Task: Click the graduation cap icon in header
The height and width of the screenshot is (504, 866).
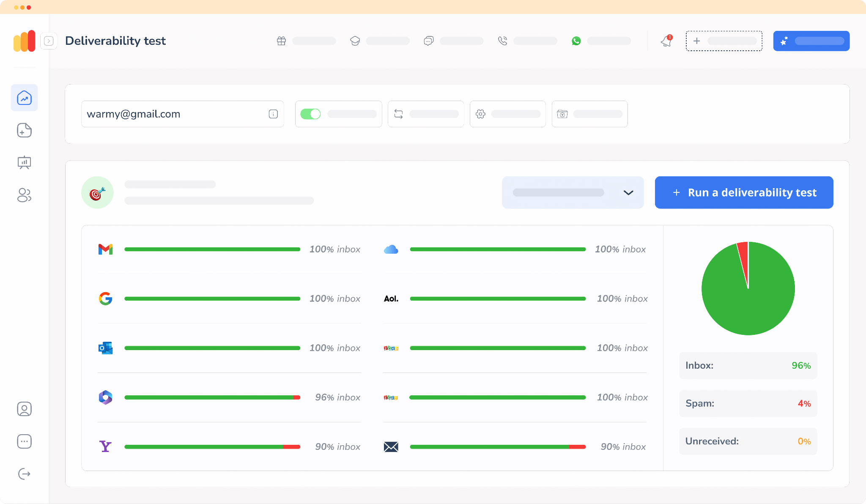Action: coord(355,41)
